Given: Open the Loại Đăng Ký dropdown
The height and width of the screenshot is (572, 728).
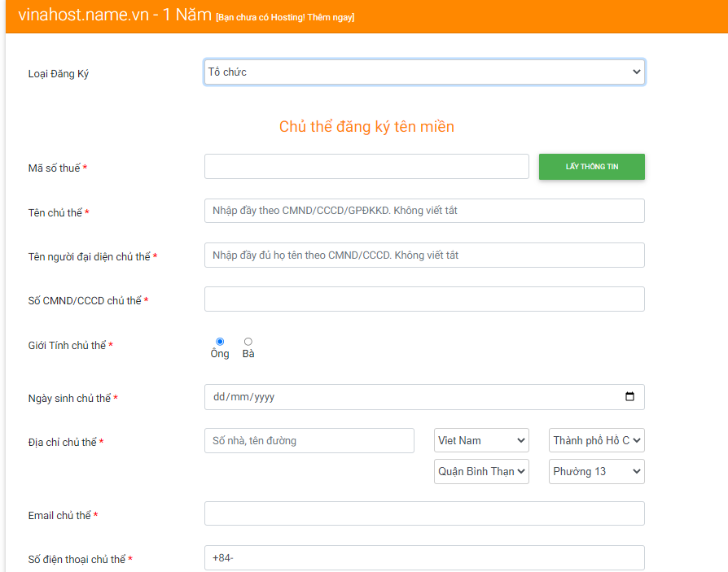Looking at the screenshot, I should [x=424, y=72].
